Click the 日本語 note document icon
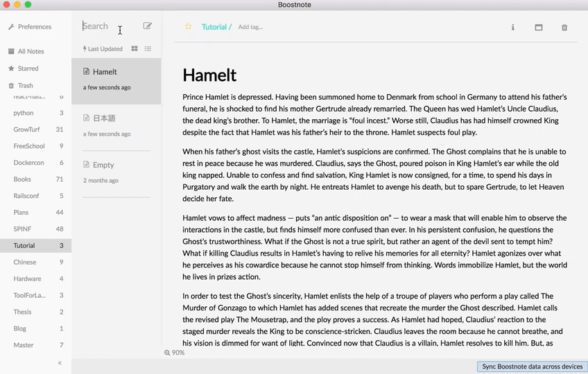588x374 pixels. point(86,118)
